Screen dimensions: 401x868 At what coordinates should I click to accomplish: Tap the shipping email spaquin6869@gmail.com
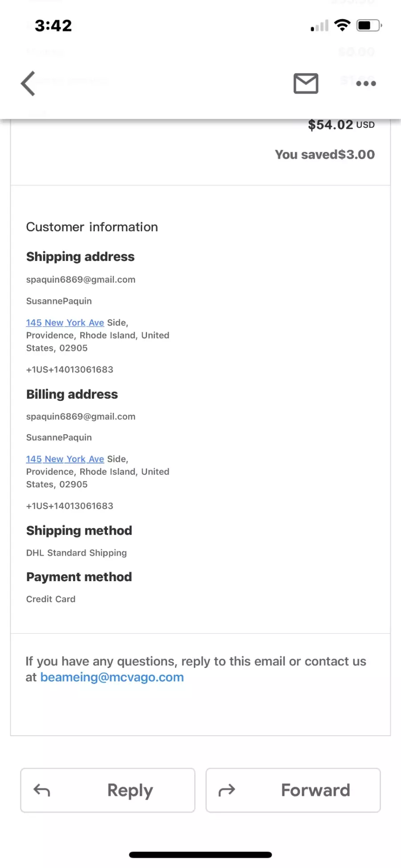pos(81,280)
